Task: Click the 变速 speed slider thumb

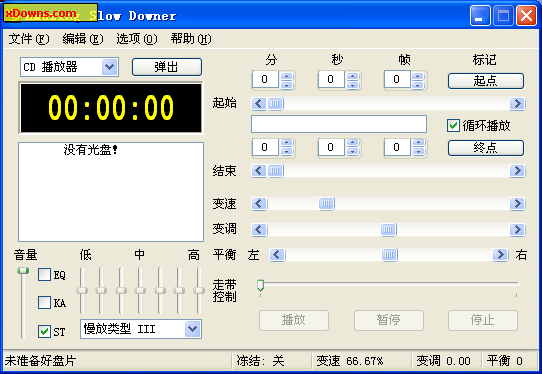Action: coord(327,204)
